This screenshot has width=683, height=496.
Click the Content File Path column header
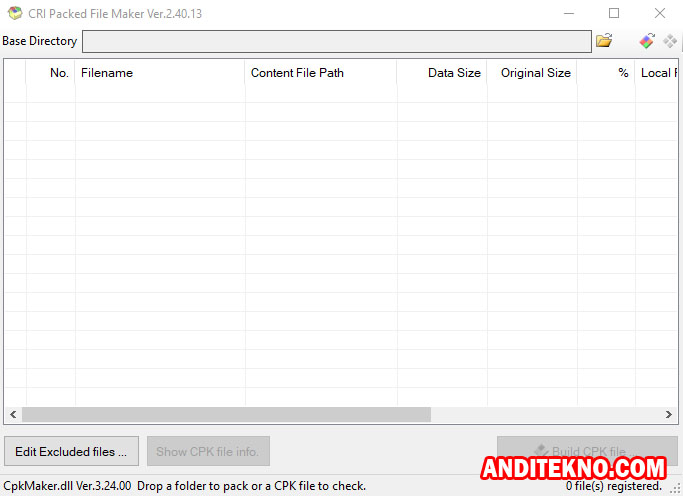click(320, 73)
